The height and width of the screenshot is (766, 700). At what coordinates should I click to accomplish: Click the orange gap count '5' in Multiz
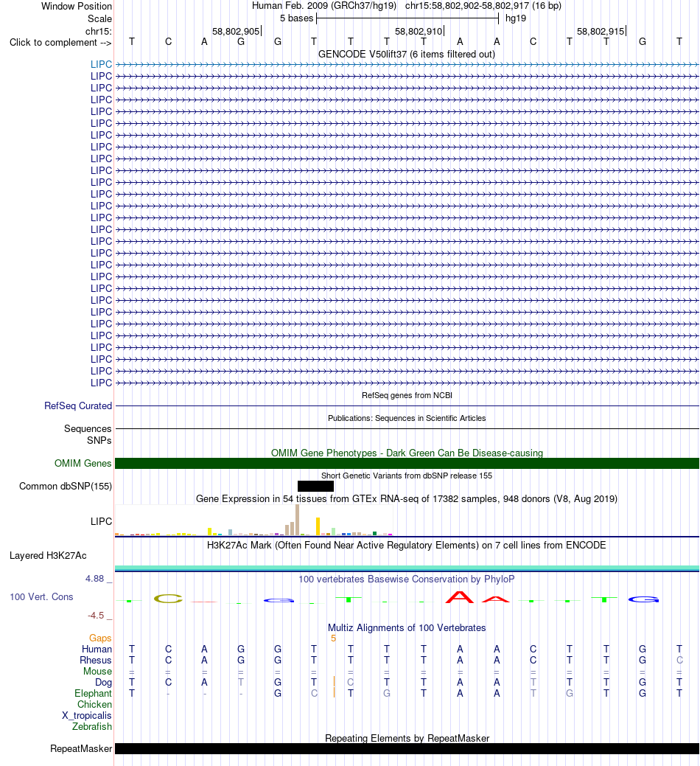(333, 638)
